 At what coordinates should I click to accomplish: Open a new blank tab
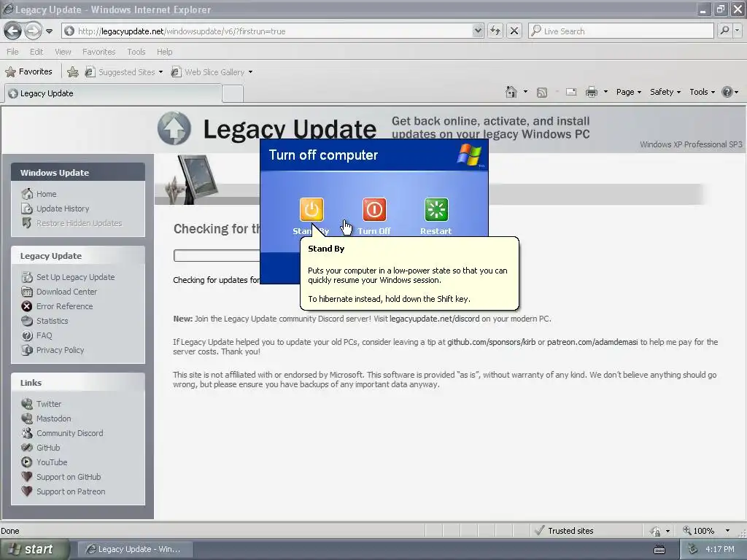tap(233, 94)
